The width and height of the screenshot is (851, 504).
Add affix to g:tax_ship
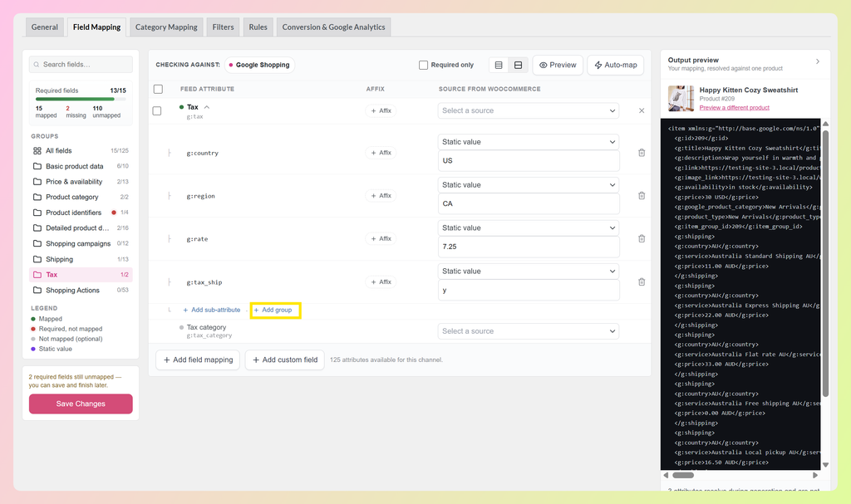tap(381, 282)
